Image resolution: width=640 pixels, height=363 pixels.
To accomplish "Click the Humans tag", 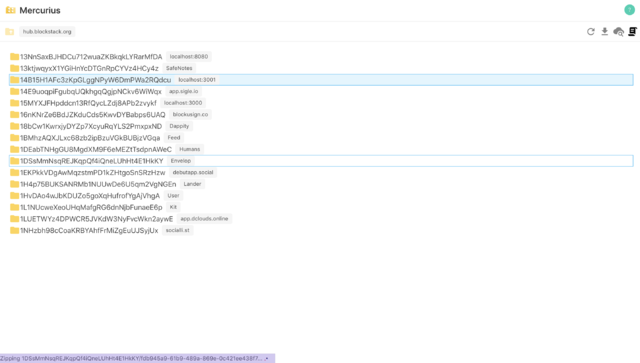I will point(189,149).
